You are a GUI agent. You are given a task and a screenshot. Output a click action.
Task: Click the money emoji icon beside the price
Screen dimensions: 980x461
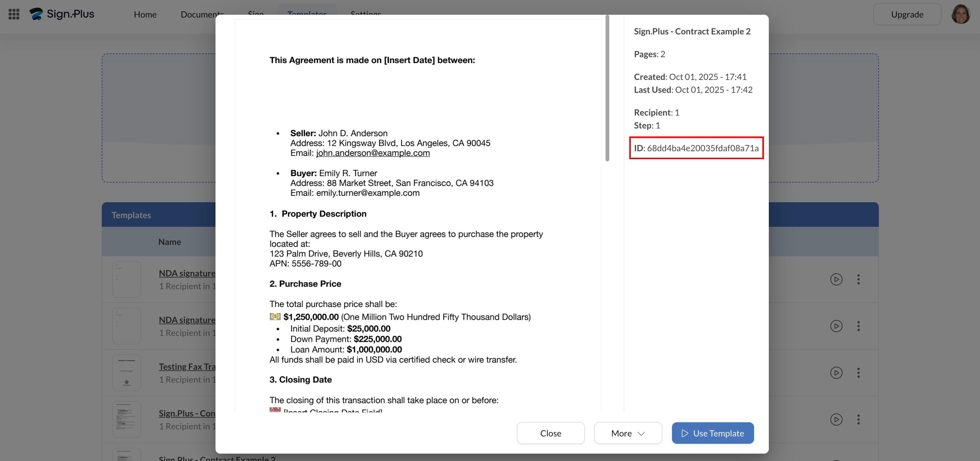(x=275, y=317)
